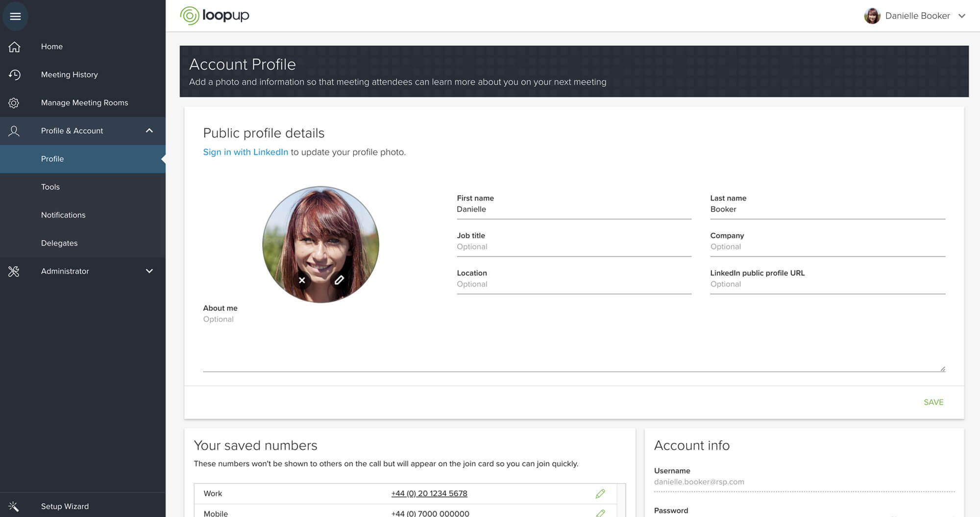Viewport: 980px width, 517px height.
Task: Edit the profile photo using the pencil icon
Action: (x=339, y=280)
